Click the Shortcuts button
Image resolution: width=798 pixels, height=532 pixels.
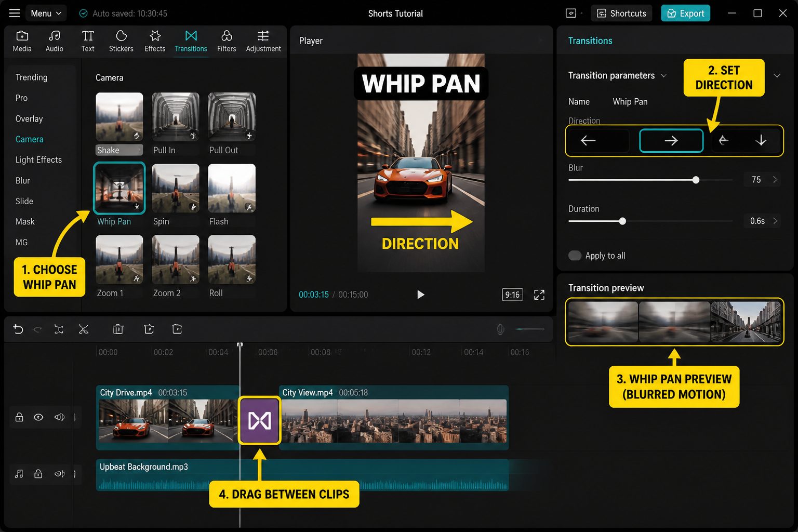point(622,13)
